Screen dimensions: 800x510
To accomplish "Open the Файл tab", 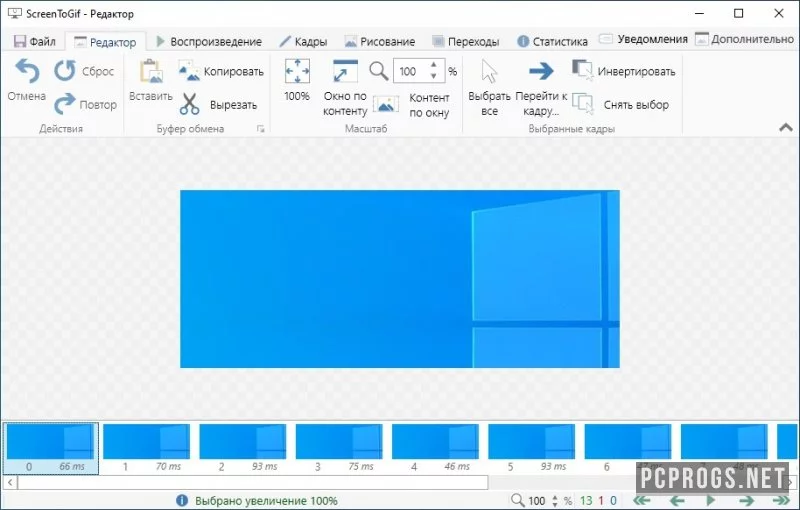I will click(x=35, y=41).
